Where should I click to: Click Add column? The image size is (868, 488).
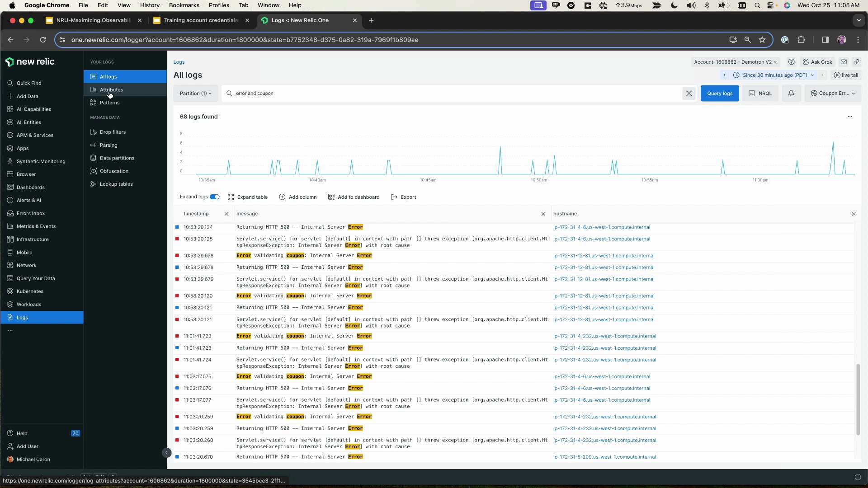point(298,197)
